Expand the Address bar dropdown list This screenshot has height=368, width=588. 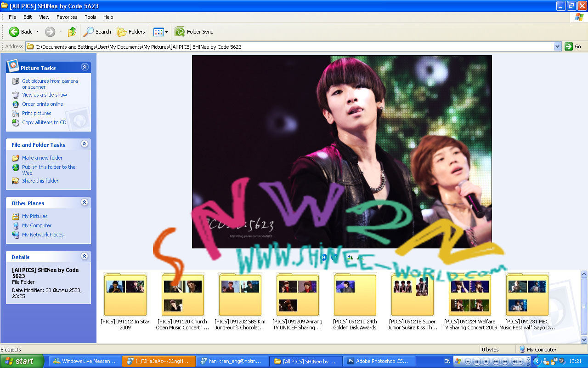[558, 46]
